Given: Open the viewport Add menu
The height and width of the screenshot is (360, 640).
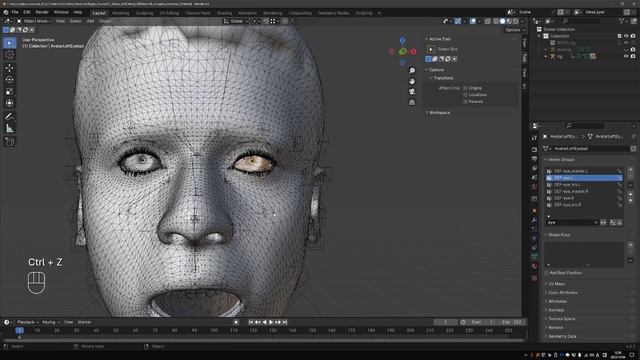Looking at the screenshot, I should (90, 21).
